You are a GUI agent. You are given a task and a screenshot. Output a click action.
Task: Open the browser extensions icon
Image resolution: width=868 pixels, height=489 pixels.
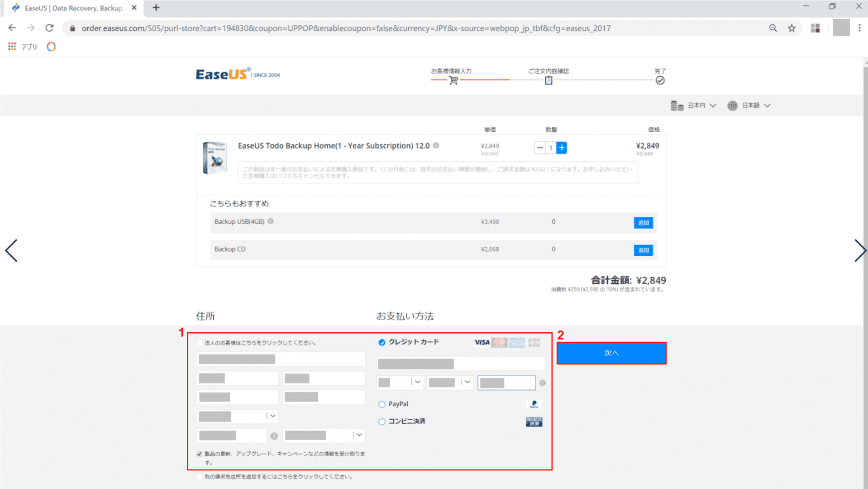pos(815,28)
